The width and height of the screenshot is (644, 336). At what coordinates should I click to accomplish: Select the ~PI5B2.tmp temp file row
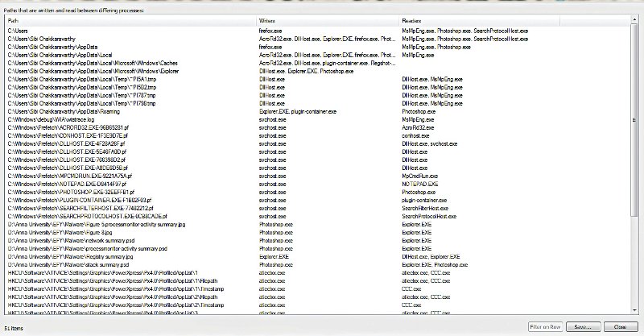[x=317, y=87]
